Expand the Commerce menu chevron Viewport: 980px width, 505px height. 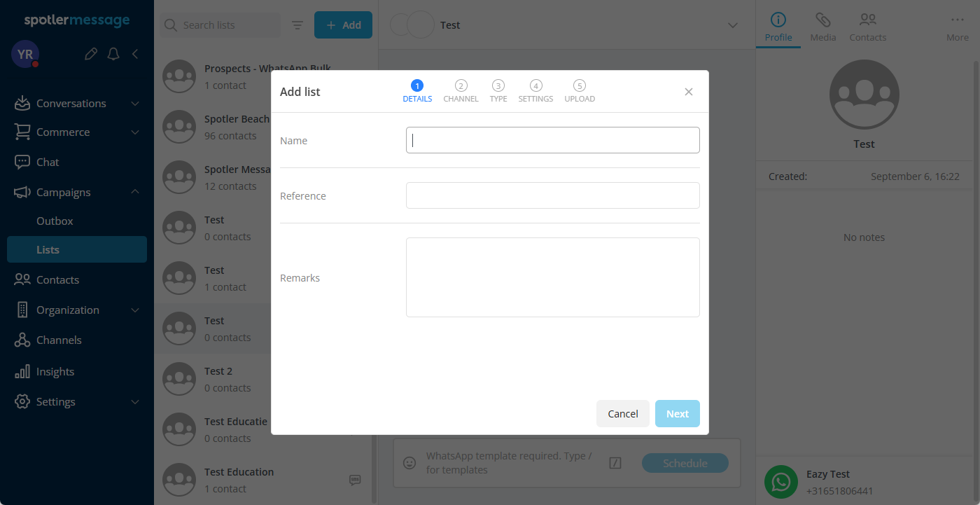[135, 132]
